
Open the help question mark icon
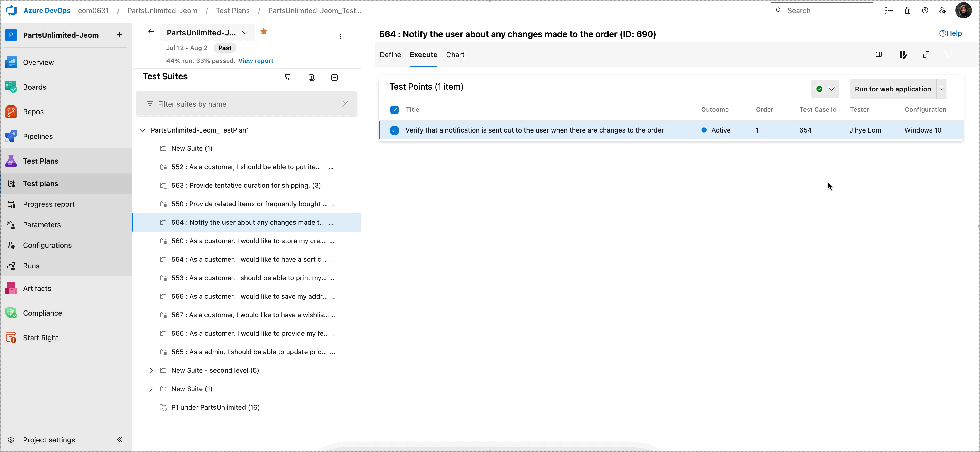925,10
